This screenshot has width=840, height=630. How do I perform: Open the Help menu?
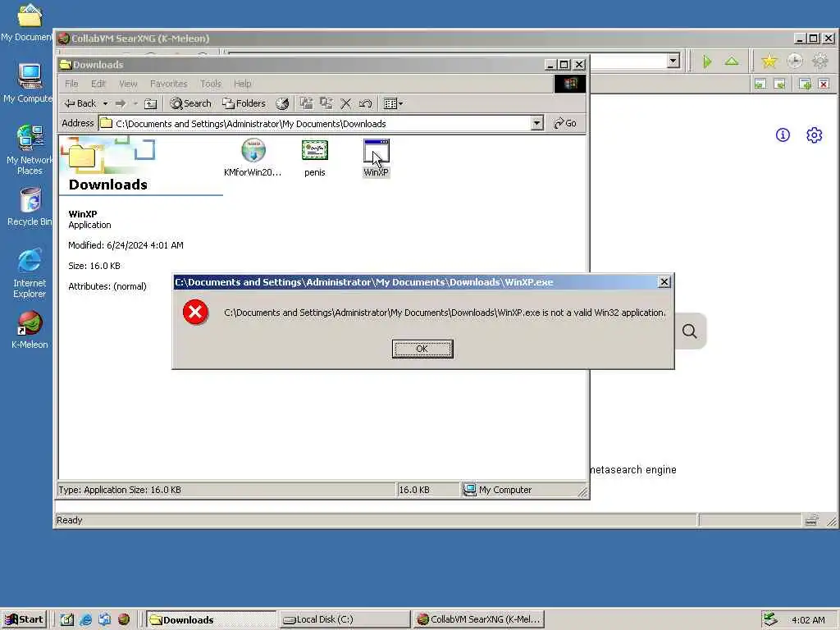pyautogui.click(x=242, y=84)
